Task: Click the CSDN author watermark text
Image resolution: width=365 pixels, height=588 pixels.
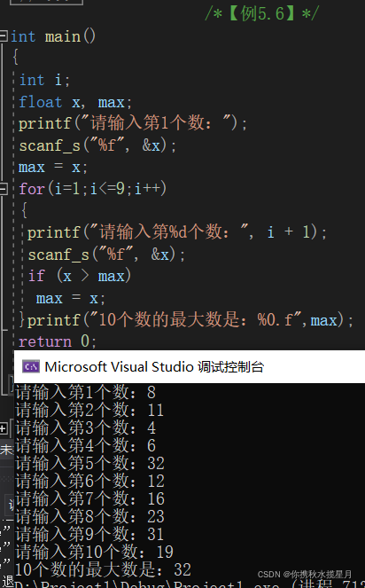Action: tap(305, 574)
